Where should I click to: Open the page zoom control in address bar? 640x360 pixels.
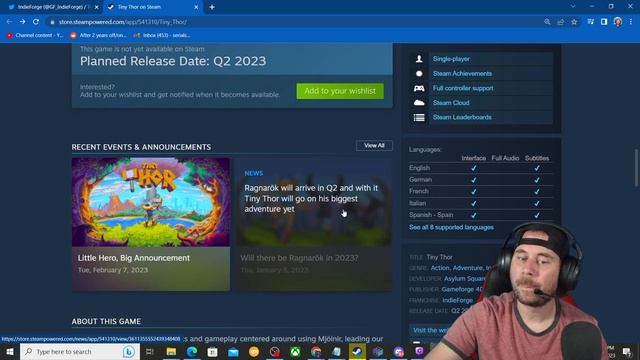pos(547,22)
